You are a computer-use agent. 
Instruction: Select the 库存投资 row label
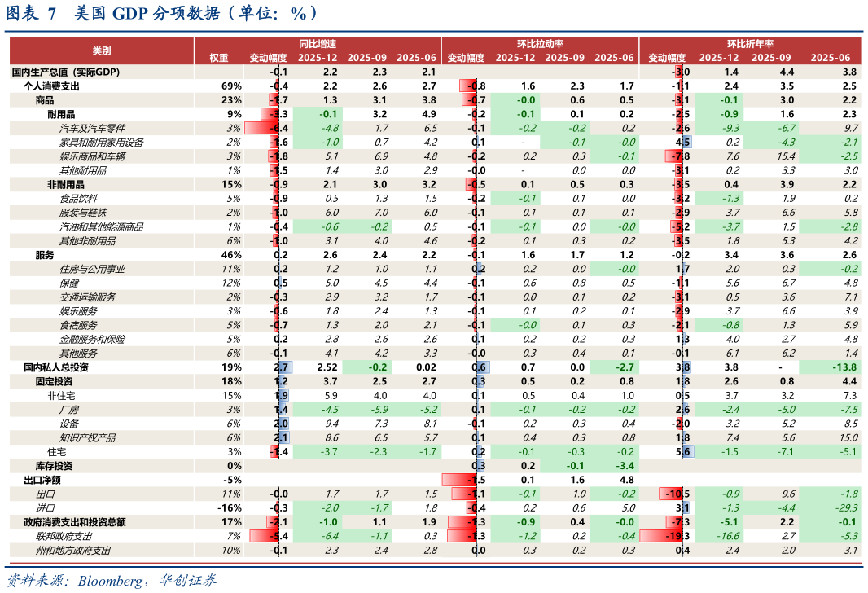pyautogui.click(x=55, y=466)
